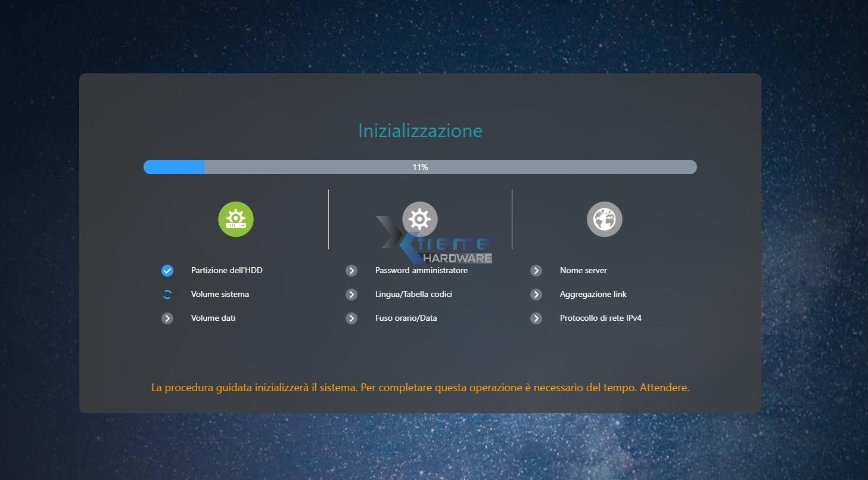Click the Password amministratore text

[421, 270]
